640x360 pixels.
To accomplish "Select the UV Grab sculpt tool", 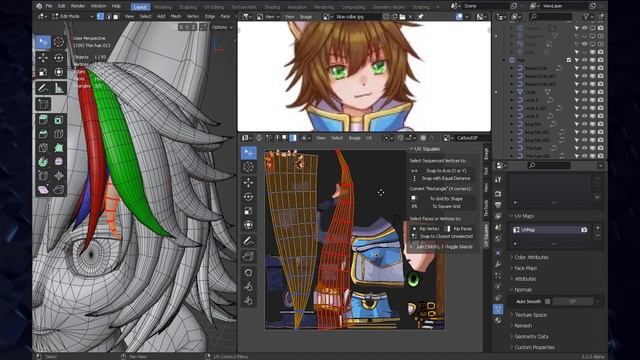I will pos(248,272).
